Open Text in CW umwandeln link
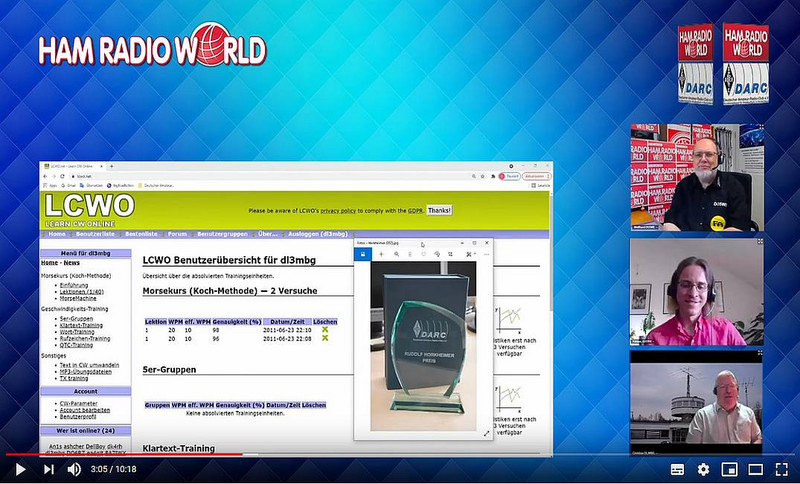800x484 pixels. 89,365
